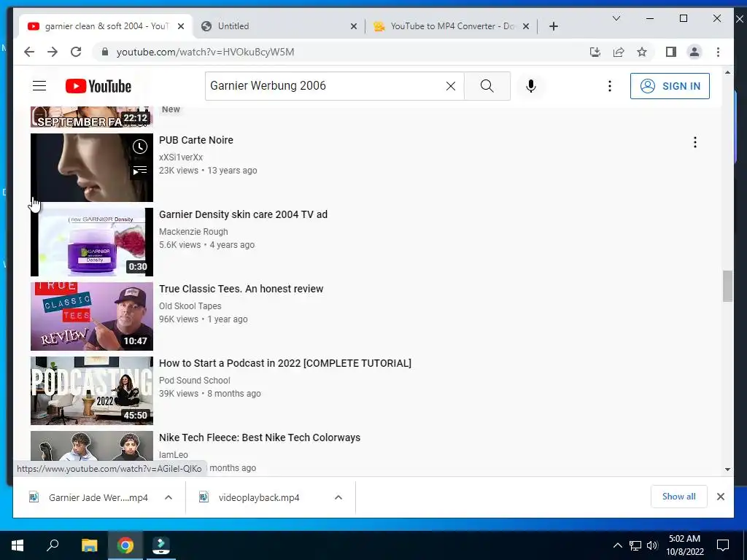Viewport: 747px width, 560px height.
Task: Open the volume control in the tray
Action: 652,545
